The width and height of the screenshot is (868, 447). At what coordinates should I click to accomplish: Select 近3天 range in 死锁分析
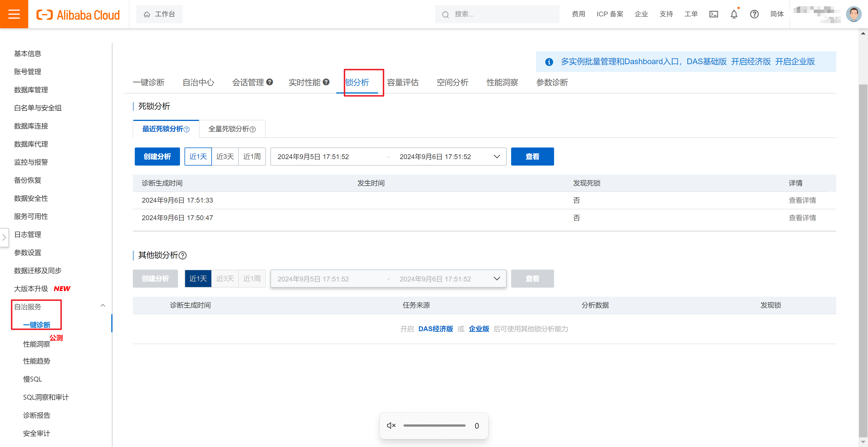click(x=225, y=157)
